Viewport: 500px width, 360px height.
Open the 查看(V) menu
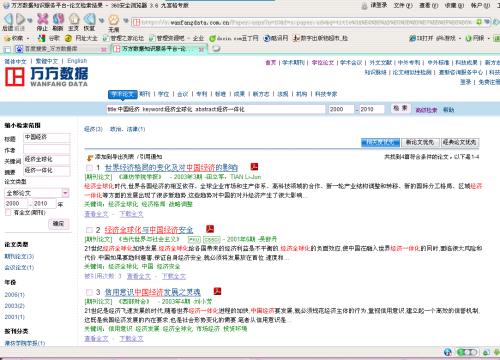[428, 6]
